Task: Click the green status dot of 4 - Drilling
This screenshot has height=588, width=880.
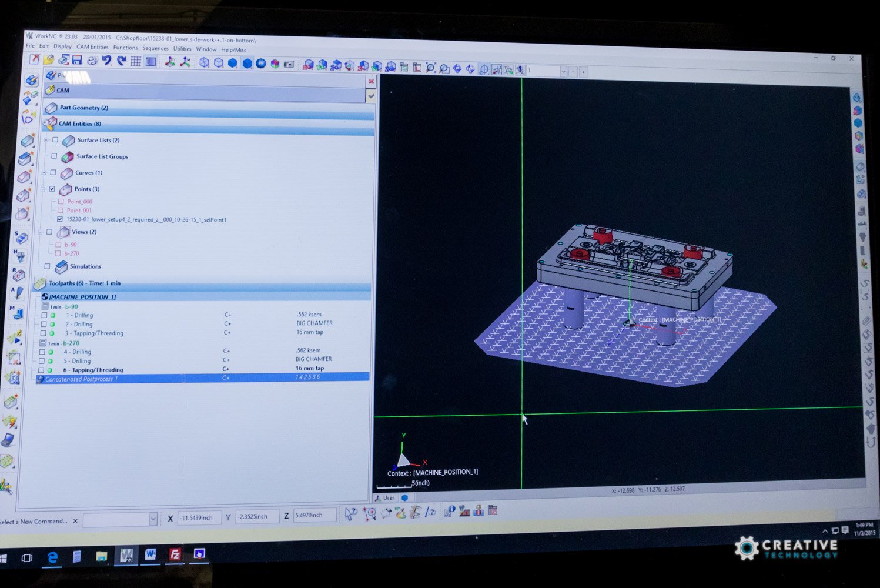Action: (x=51, y=352)
